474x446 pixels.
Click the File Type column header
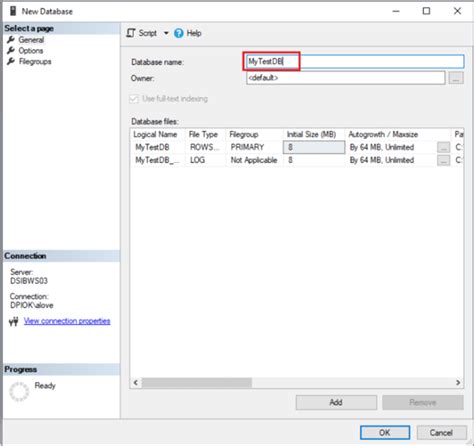click(205, 134)
